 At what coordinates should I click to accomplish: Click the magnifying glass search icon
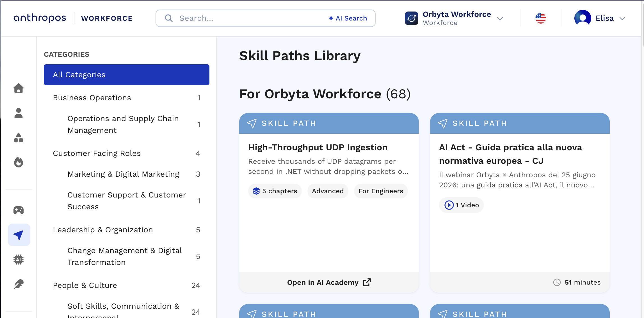point(169,18)
